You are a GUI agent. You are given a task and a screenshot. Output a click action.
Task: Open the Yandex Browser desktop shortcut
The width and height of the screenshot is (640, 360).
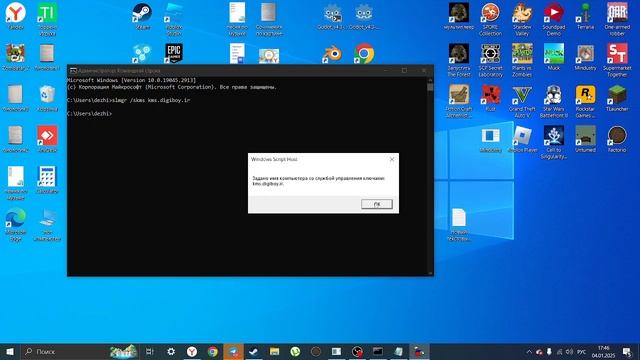(16, 16)
